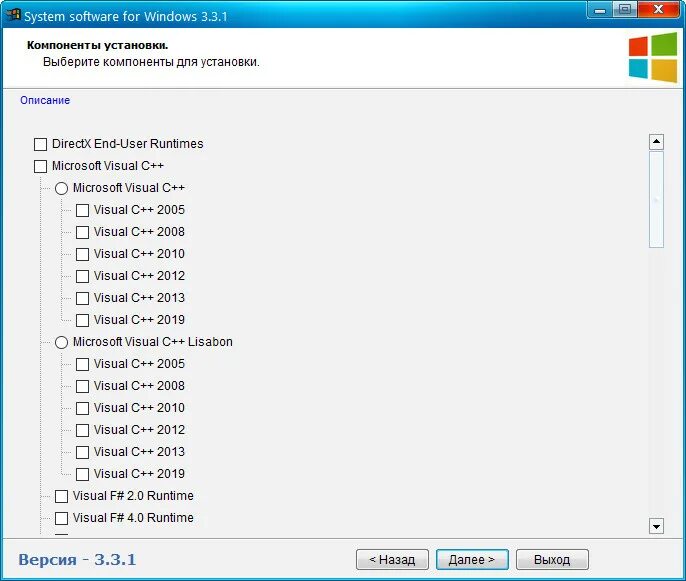Image resolution: width=686 pixels, height=581 pixels.
Task: Tick Visual C++ 2010 under Microsoft Visual C++
Action: point(82,254)
